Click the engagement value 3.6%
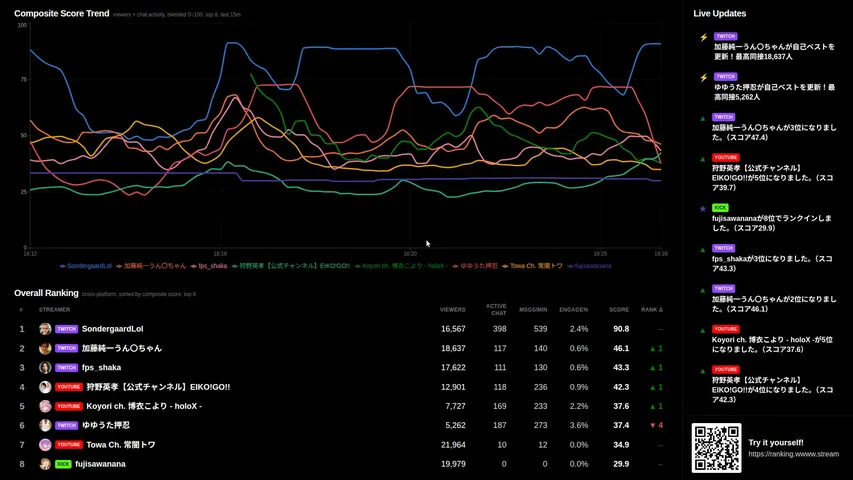The image size is (853, 480). (579, 425)
